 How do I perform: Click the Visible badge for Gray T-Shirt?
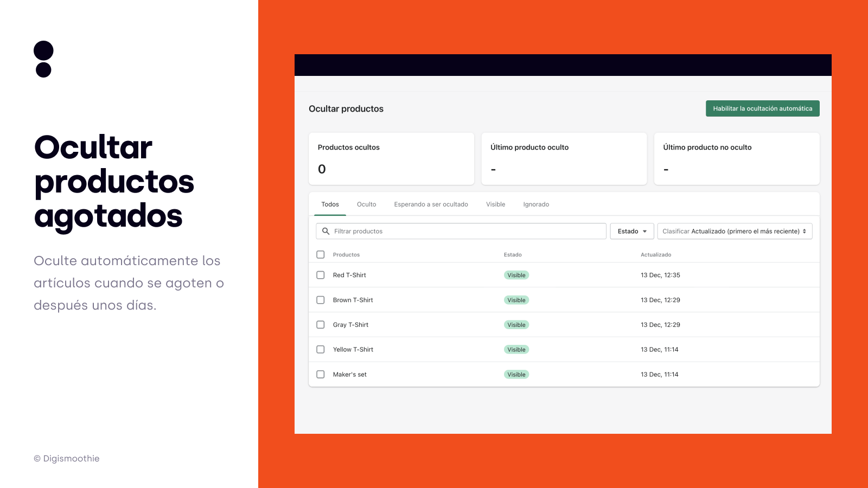pos(516,325)
